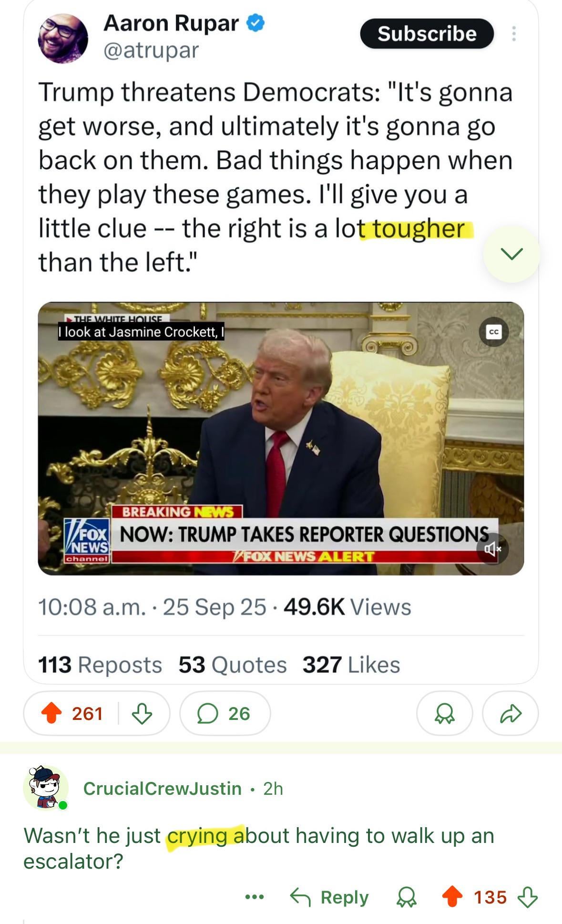Subscribe to Aaron Rupar
This screenshot has height=924, width=562.
tap(427, 33)
